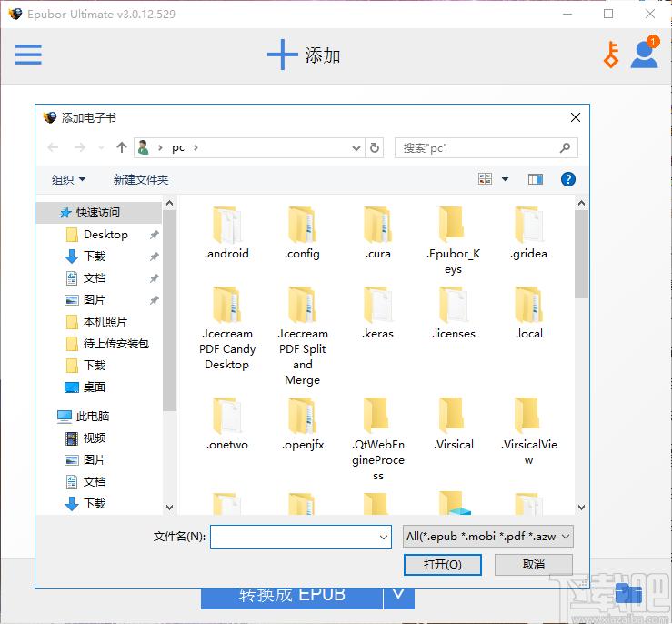
Task: Open the user account icon
Action: pos(644,55)
